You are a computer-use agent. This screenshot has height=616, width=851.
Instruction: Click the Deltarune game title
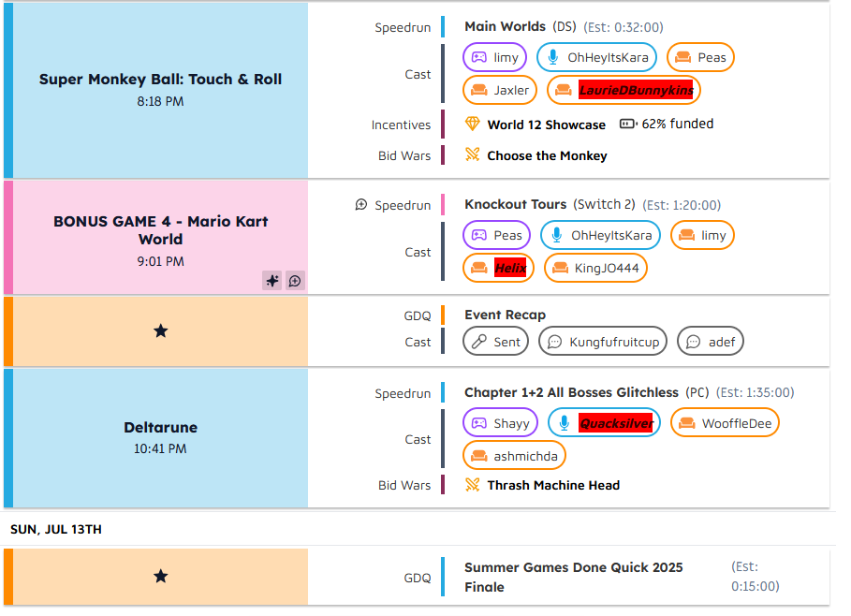(161, 428)
